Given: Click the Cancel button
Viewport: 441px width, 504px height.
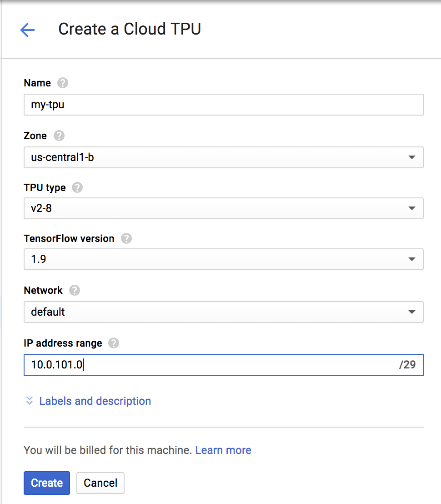Looking at the screenshot, I should coord(100,483).
